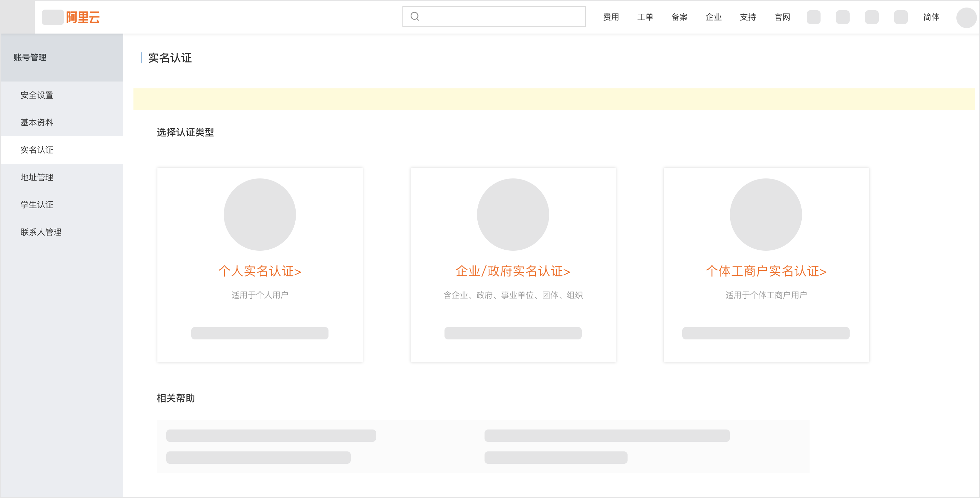The height and width of the screenshot is (498, 980).
Task: Click the 实名认证 page title
Action: (x=170, y=58)
